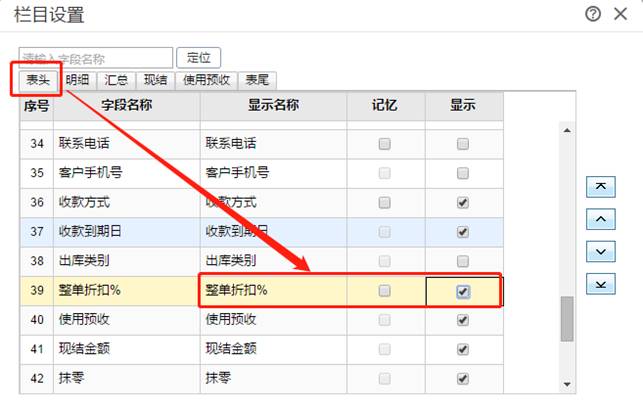Screen dimensions: 643x410
Task: Click the help question mark icon
Action: tap(593, 14)
